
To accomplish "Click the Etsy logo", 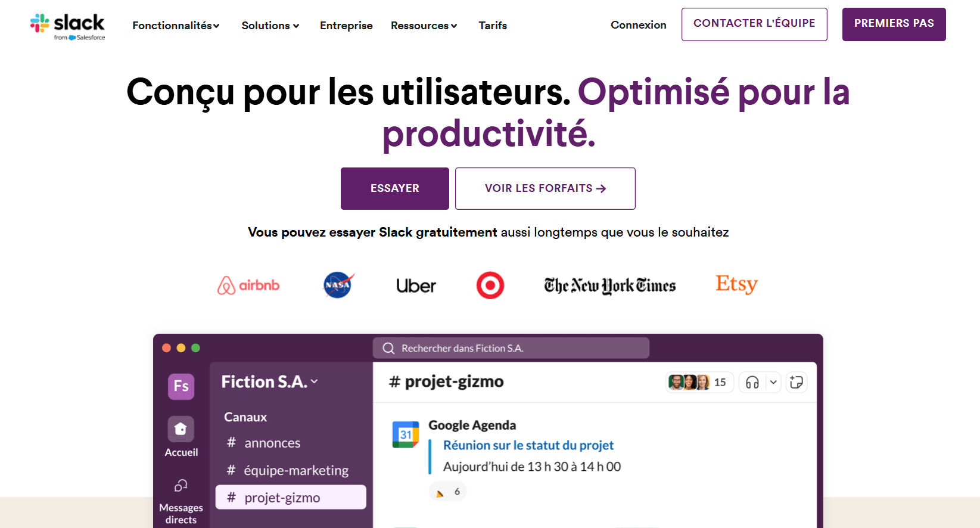I will click(736, 284).
